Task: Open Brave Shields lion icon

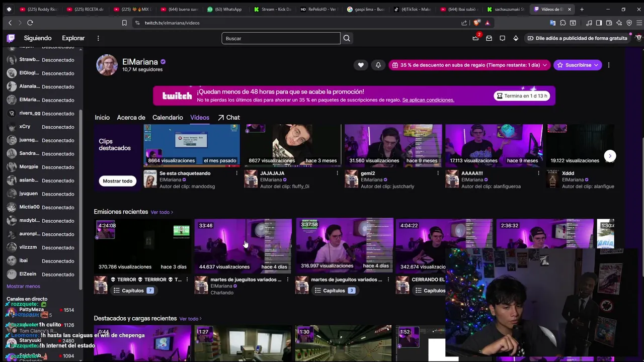Action: point(477,23)
